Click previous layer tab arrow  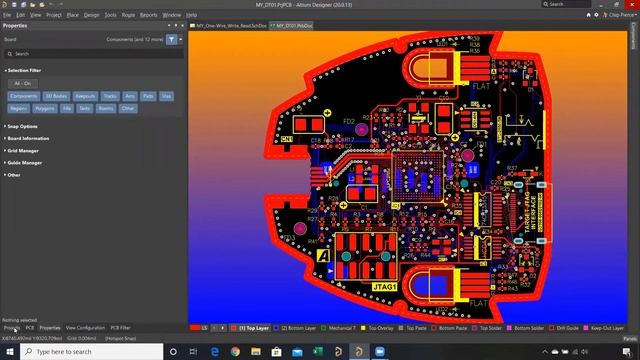(214, 328)
